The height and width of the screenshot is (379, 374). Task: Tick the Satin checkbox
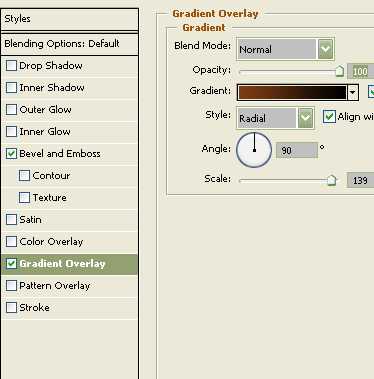11,220
